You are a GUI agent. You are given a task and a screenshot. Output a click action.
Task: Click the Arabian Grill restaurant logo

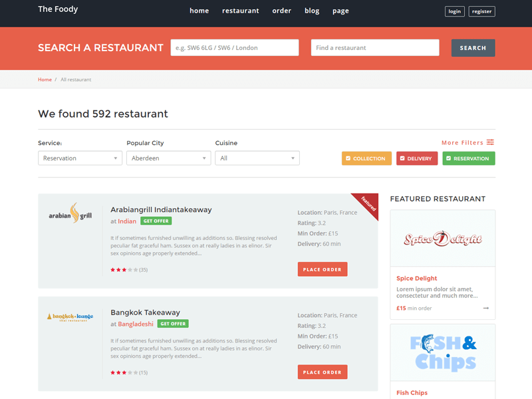pyautogui.click(x=70, y=213)
